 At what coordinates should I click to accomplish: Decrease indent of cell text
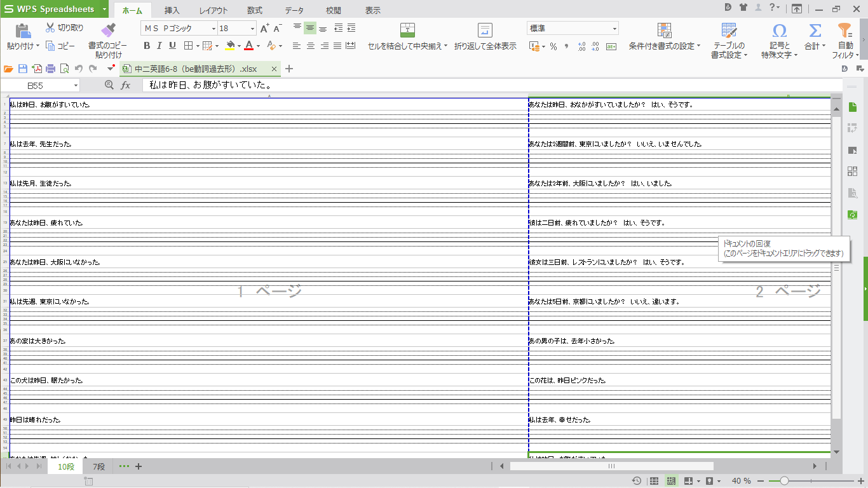coord(338,28)
